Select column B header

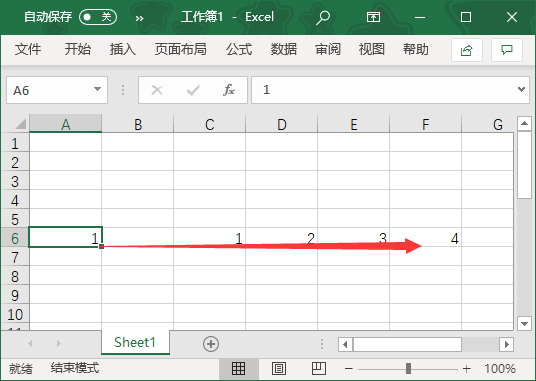coord(138,124)
